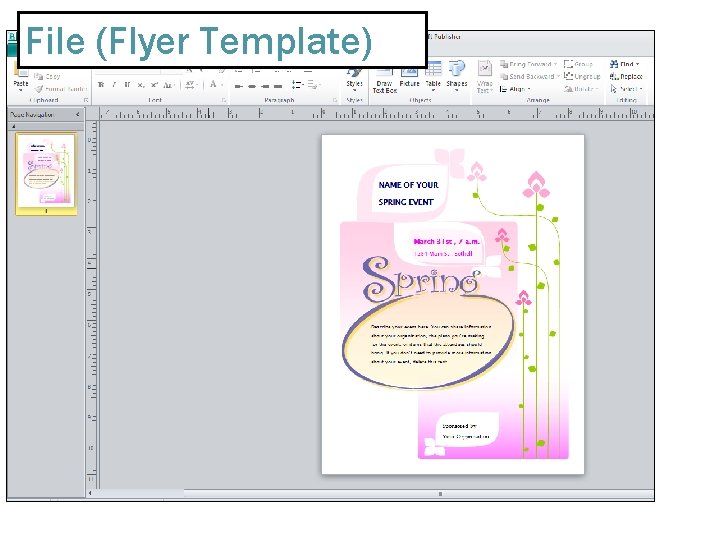Screen dimensions: 720x540
Task: Click the 'Sponsored by' text box
Action: coord(467,432)
